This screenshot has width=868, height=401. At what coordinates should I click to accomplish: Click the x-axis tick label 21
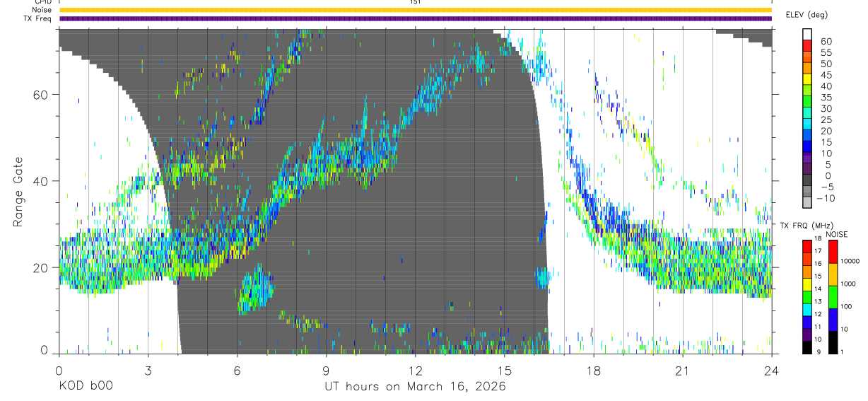682,371
